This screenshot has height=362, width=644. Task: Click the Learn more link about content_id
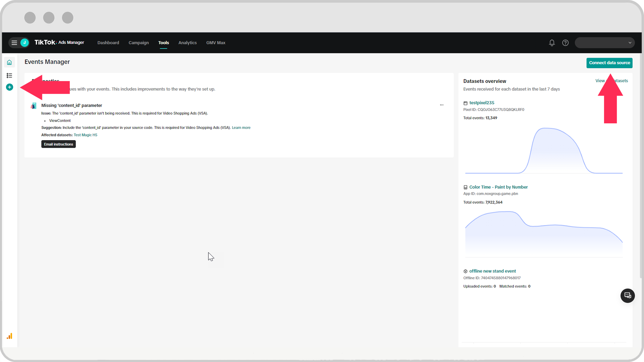pyautogui.click(x=241, y=127)
